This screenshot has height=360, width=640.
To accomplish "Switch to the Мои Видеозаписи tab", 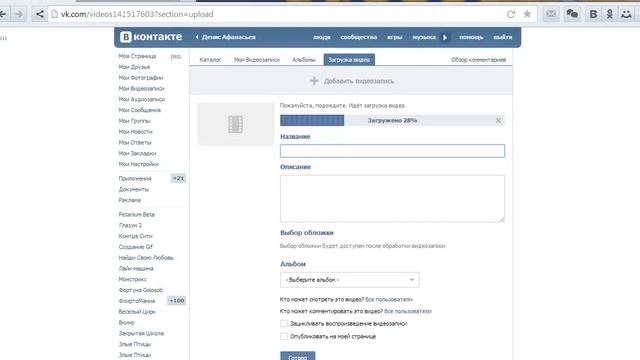I will tap(257, 60).
